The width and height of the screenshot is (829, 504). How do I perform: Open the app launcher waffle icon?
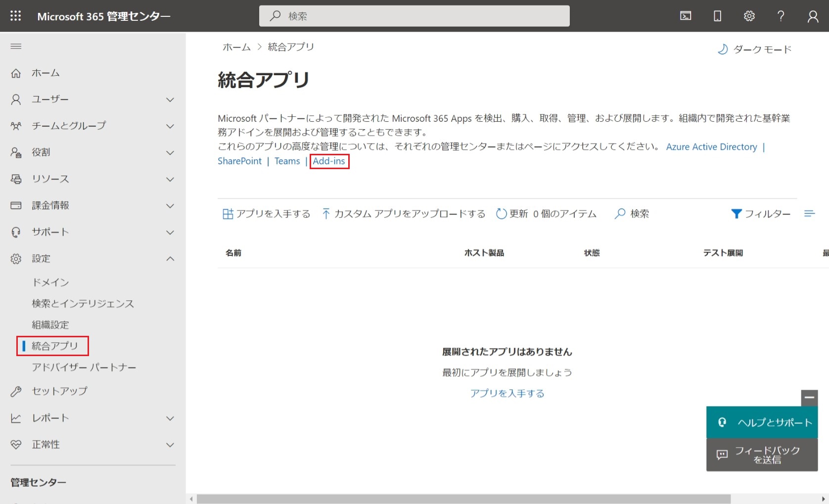(16, 16)
